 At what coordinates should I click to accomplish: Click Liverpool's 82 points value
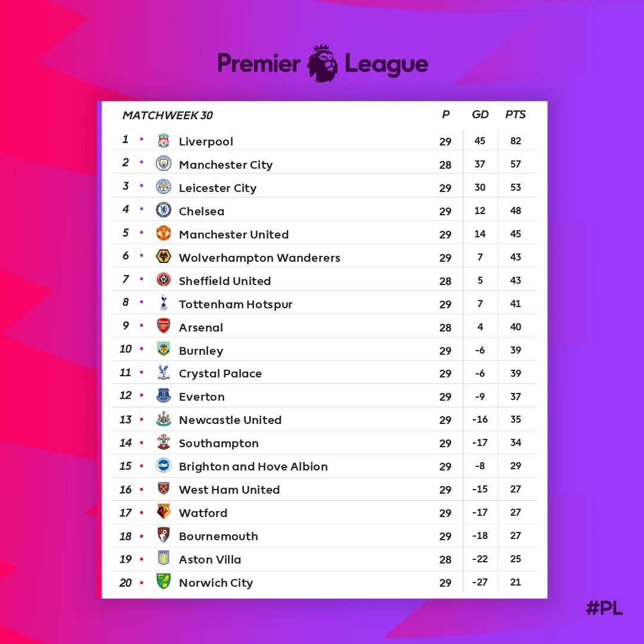(515, 141)
